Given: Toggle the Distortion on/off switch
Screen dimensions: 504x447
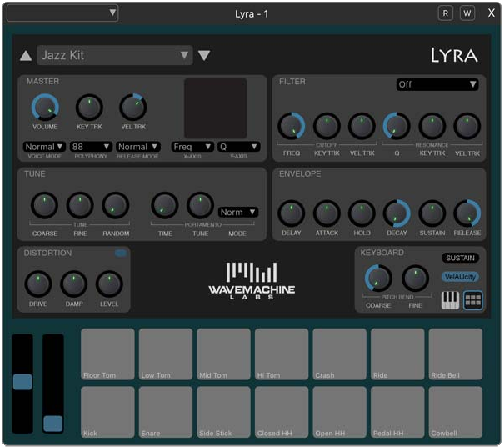Looking at the screenshot, I should click(121, 254).
